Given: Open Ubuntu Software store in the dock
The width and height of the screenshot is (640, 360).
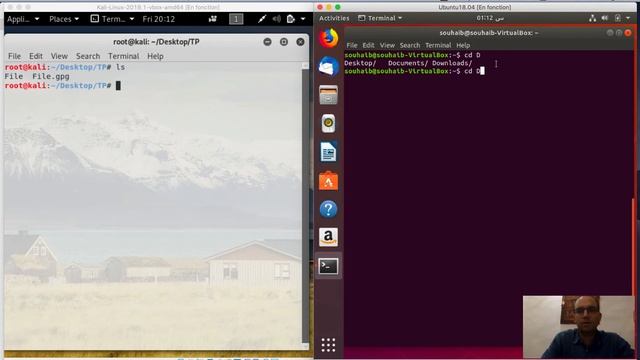Looking at the screenshot, I should tap(329, 181).
